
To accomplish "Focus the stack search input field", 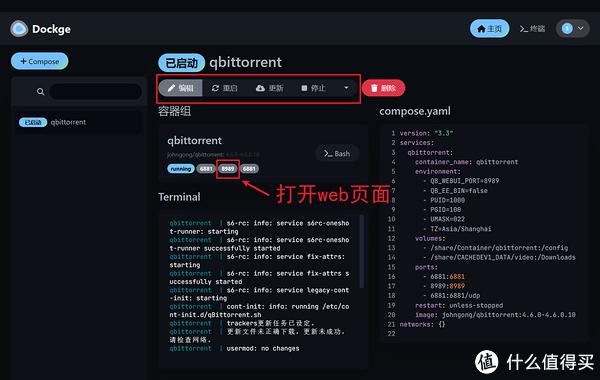I will pyautogui.click(x=96, y=92).
